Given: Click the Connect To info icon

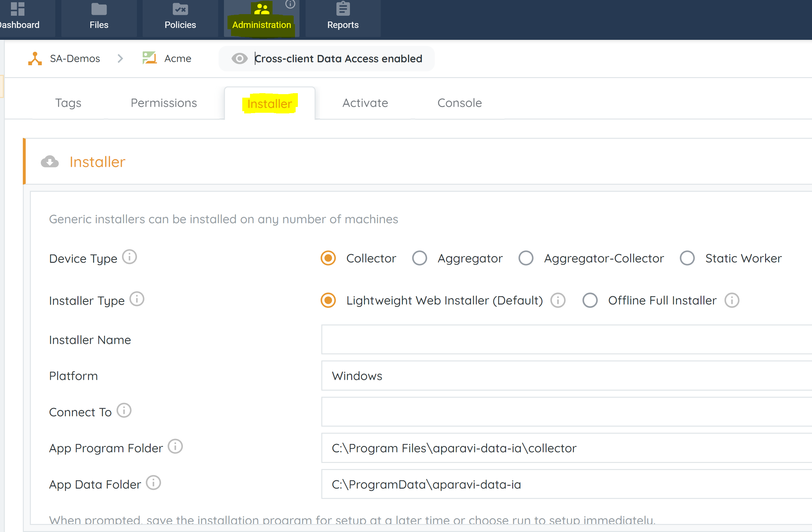Looking at the screenshot, I should [124, 411].
